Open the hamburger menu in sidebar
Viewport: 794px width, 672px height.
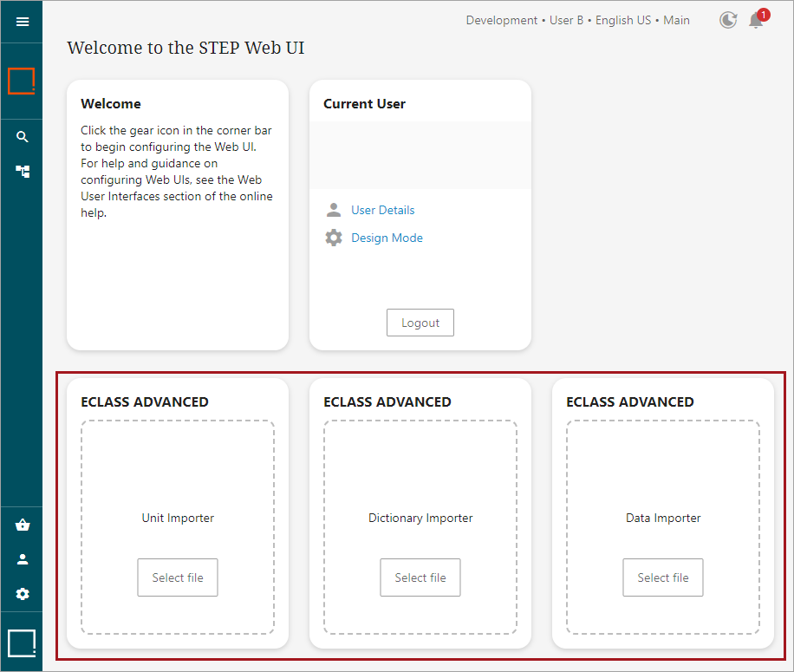click(23, 22)
